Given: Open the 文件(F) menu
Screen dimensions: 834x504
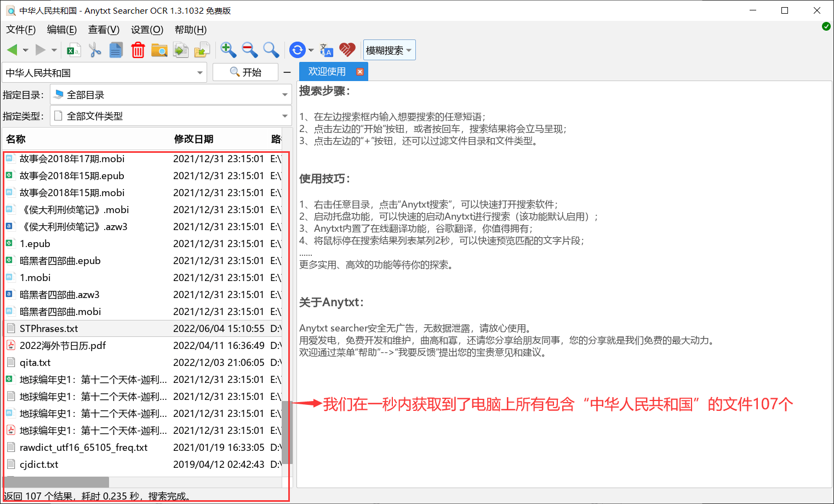Looking at the screenshot, I should 21,30.
